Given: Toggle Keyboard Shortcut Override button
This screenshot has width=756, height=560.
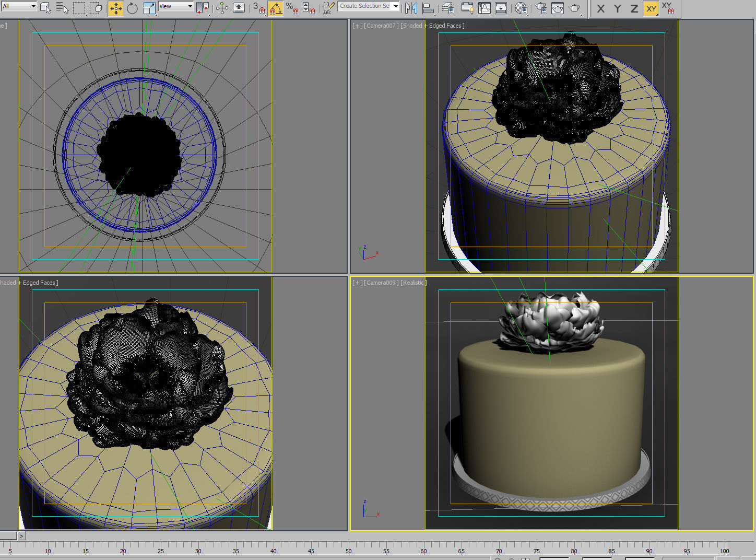Looking at the screenshot, I should (239, 8).
